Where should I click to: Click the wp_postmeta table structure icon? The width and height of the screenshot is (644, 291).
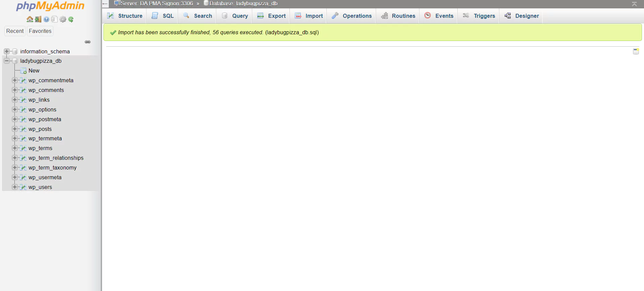tap(23, 119)
